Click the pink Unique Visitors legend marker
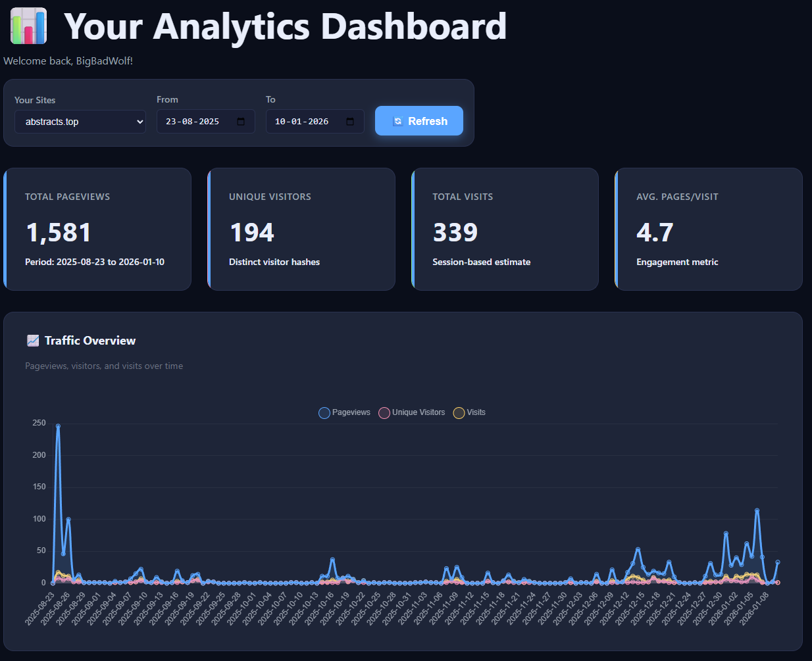Screen dimensions: 812x661 point(384,412)
